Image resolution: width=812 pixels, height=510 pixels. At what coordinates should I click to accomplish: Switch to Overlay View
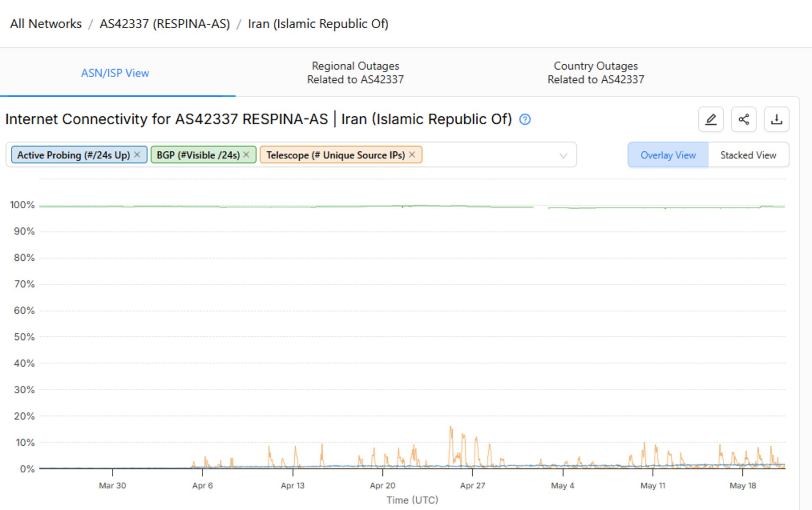[x=668, y=155]
